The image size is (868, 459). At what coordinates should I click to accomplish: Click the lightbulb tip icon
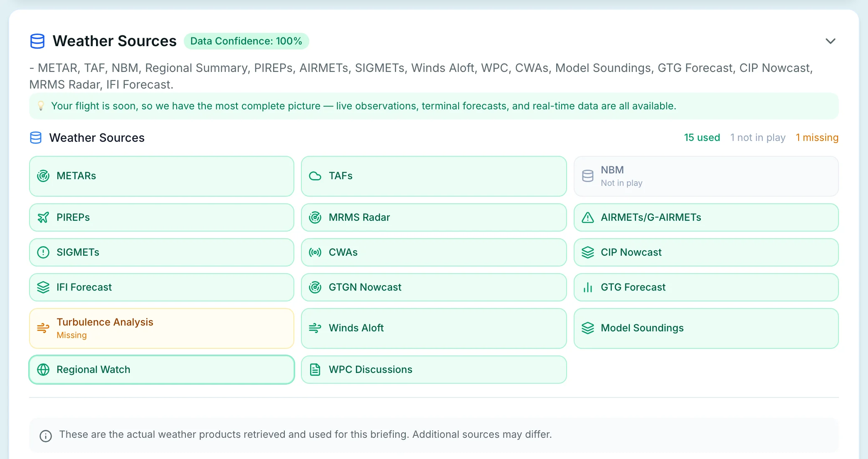pyautogui.click(x=41, y=106)
